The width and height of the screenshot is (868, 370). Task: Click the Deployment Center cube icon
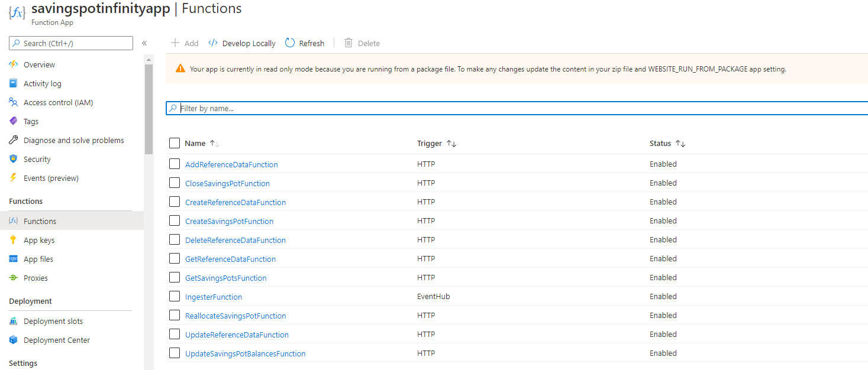[13, 340]
